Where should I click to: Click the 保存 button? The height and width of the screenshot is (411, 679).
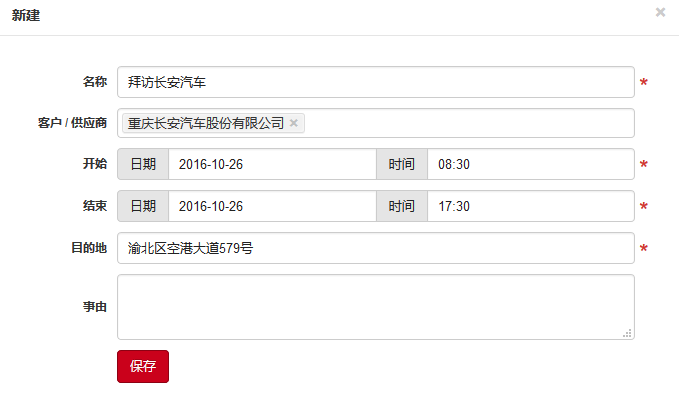pyautogui.click(x=143, y=366)
